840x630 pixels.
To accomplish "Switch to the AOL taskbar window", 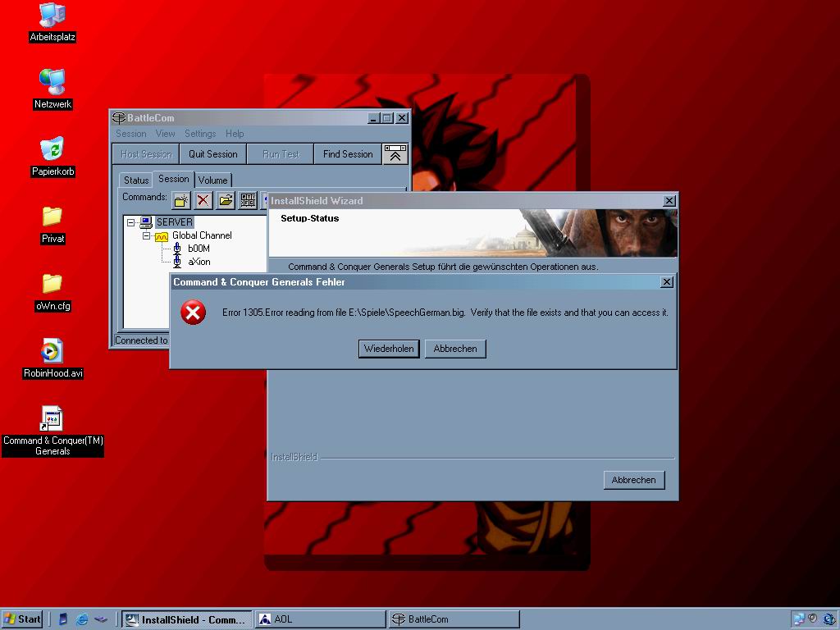I will point(320,619).
